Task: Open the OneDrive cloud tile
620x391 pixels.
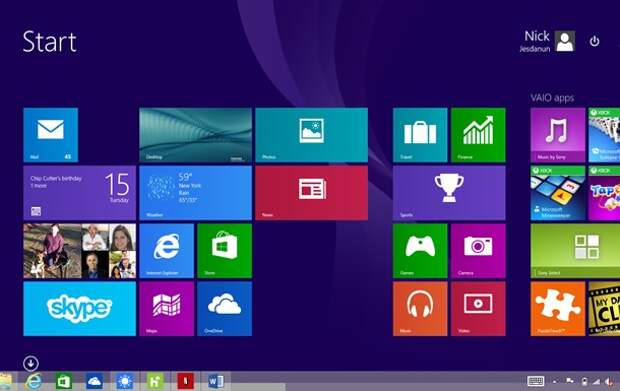Action: [225, 309]
